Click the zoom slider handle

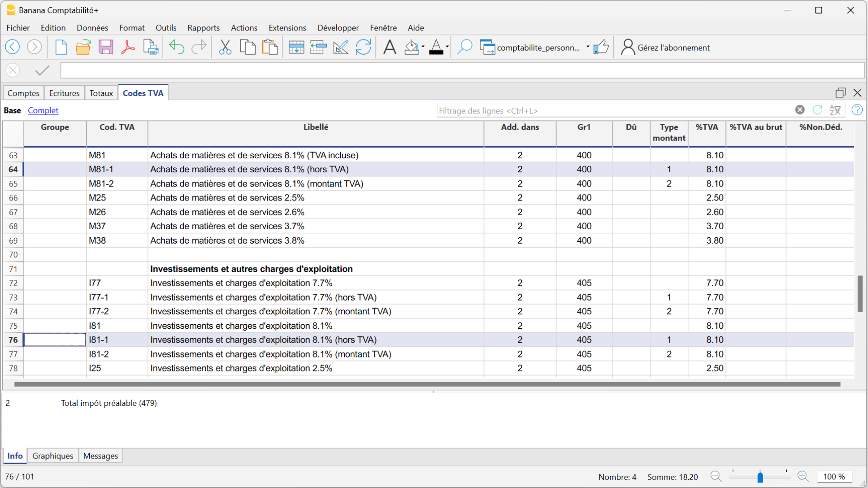[760, 477]
